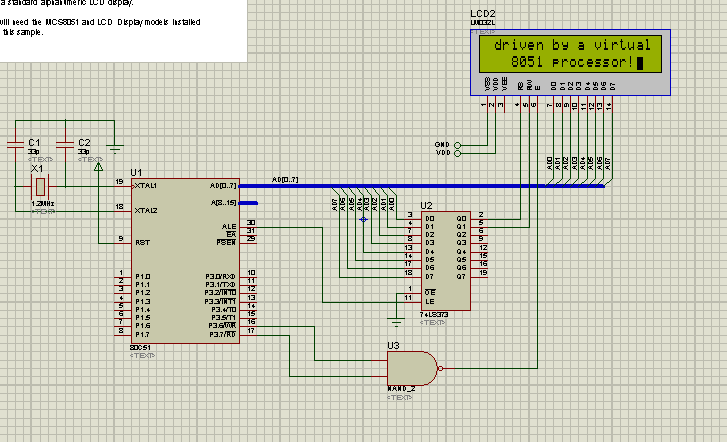Screen dimensions: 727x442
Task: Click the RST pin label on U1
Action: [x=142, y=243]
